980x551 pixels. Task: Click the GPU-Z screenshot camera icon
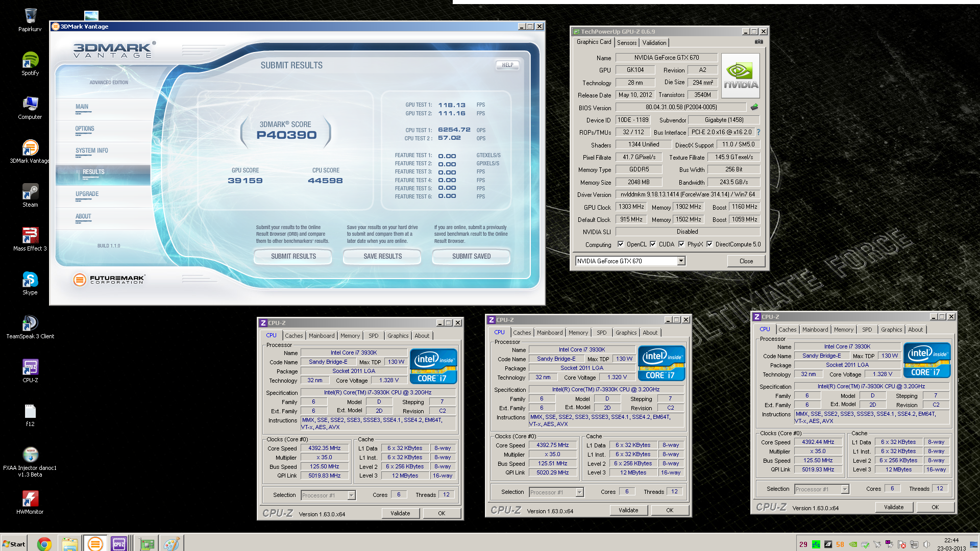[759, 42]
